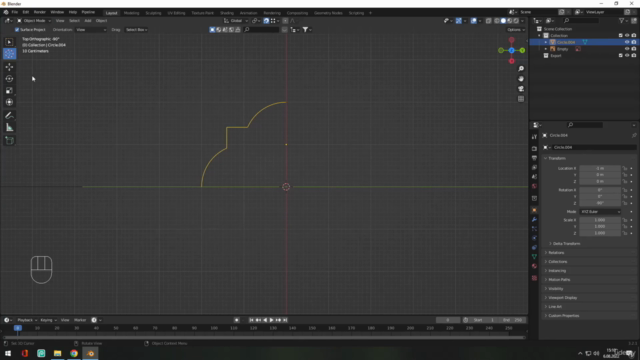
Task: Open the Add menu in viewport header
Action: point(88,21)
